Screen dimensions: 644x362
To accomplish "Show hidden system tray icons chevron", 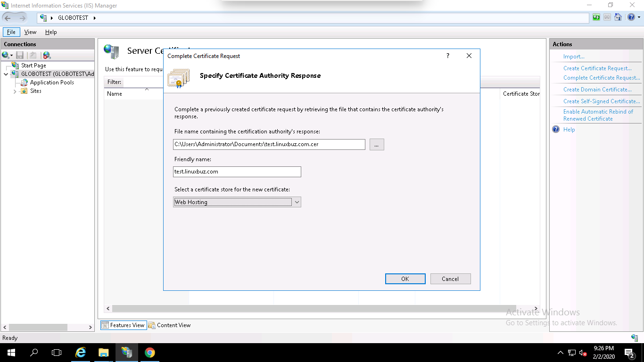I will click(x=561, y=353).
